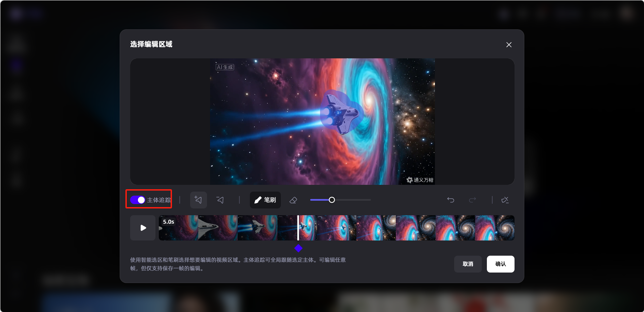Select the smart selection add tool
The height and width of the screenshot is (312, 644).
click(198, 200)
